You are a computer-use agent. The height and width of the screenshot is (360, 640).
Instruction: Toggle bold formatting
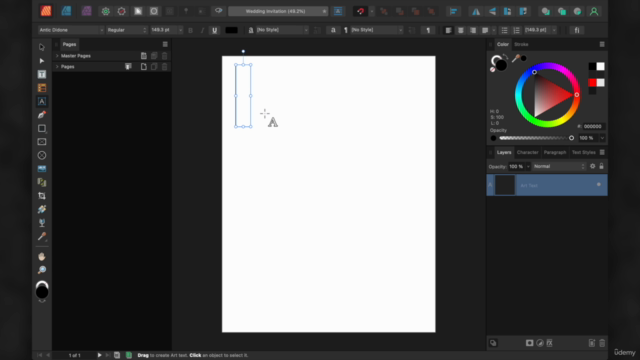click(190, 30)
